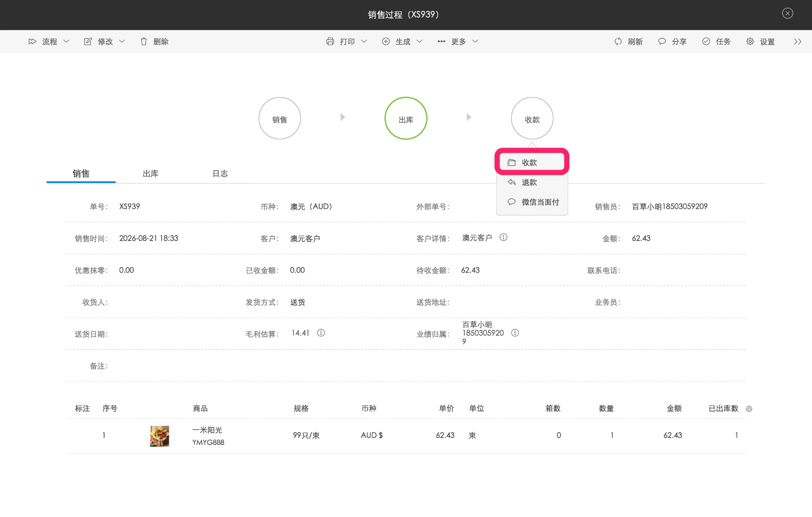Viewport: 812px width, 517px height.
Task: Click the 刷新 refresh icon
Action: point(618,41)
